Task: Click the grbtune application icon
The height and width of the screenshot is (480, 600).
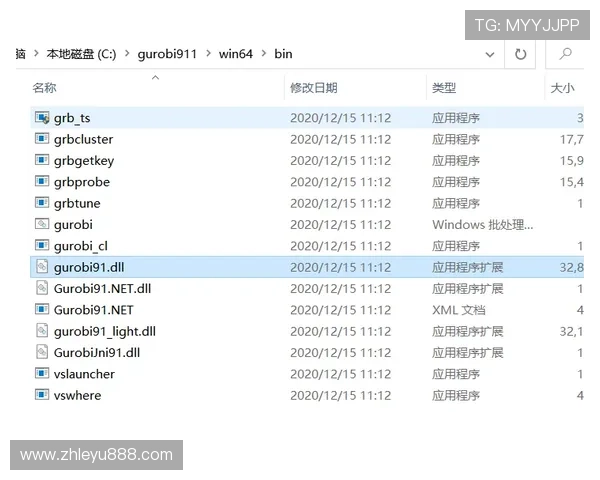Action: point(42,202)
